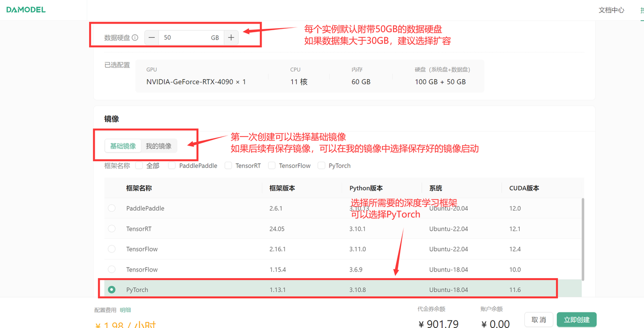Click Ubuntu-22.04 in the TensorRT row
The image size is (644, 328).
tap(449, 229)
